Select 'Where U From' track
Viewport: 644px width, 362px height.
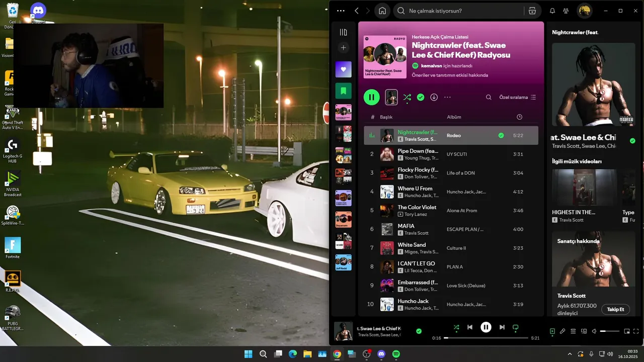click(451, 192)
